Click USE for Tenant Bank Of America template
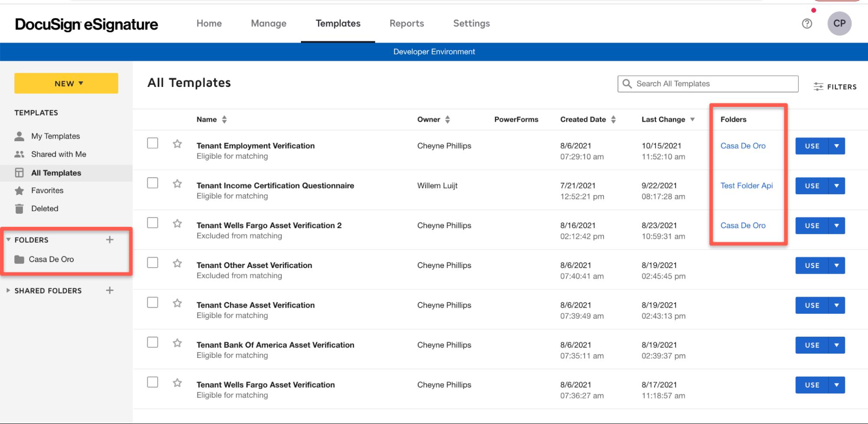Viewport: 868px width, 424px height. (x=812, y=345)
